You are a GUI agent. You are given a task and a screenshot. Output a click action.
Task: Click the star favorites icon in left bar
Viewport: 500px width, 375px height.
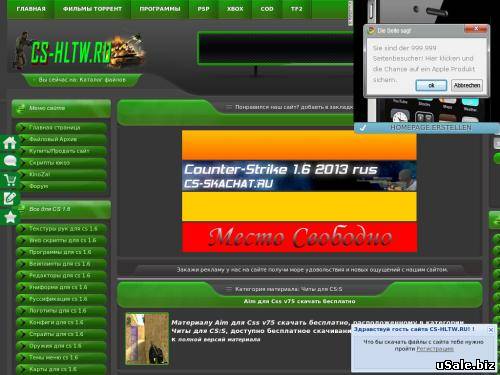coord(10,217)
